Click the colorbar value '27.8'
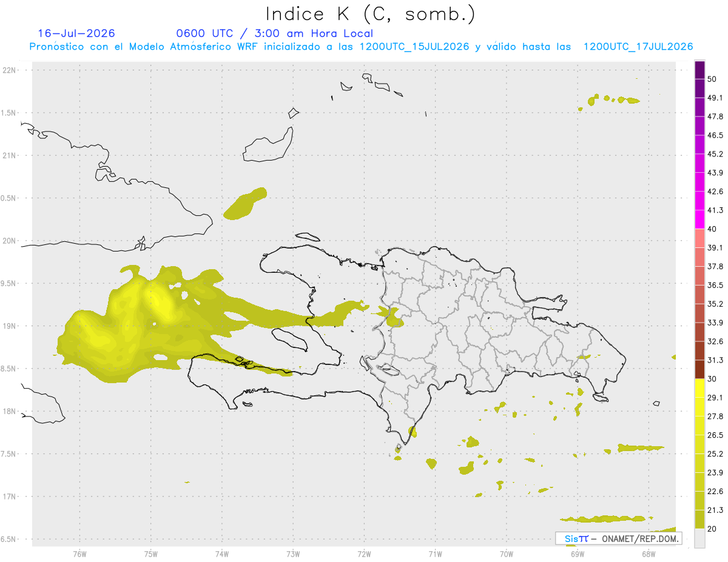The image size is (728, 562). click(x=715, y=416)
